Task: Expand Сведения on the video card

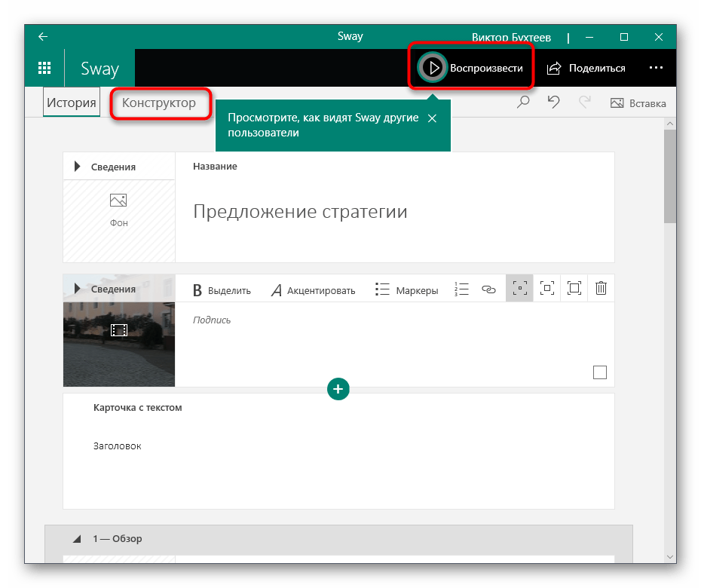Action: tap(78, 289)
